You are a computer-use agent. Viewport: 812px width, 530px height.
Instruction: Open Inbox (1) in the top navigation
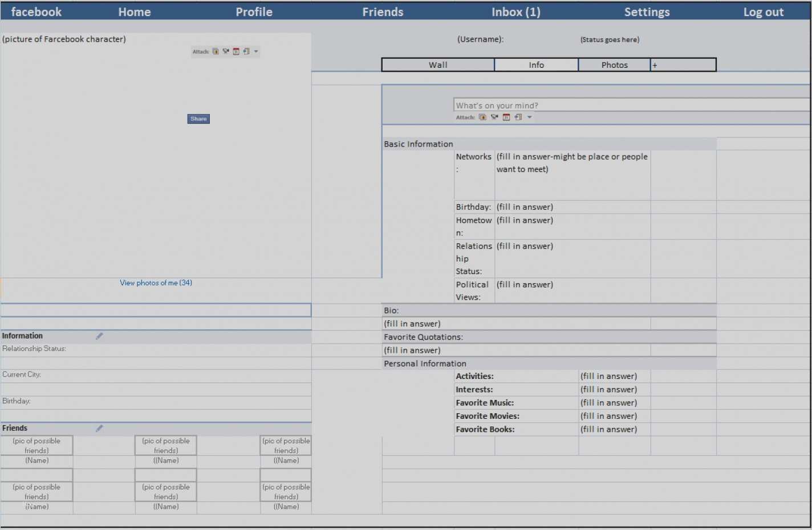point(515,12)
